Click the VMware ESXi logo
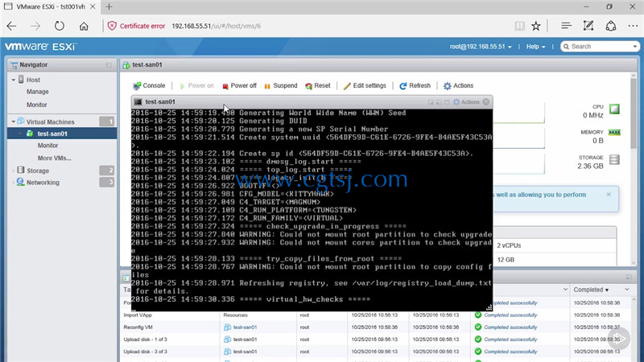The height and width of the screenshot is (362, 644). click(40, 47)
